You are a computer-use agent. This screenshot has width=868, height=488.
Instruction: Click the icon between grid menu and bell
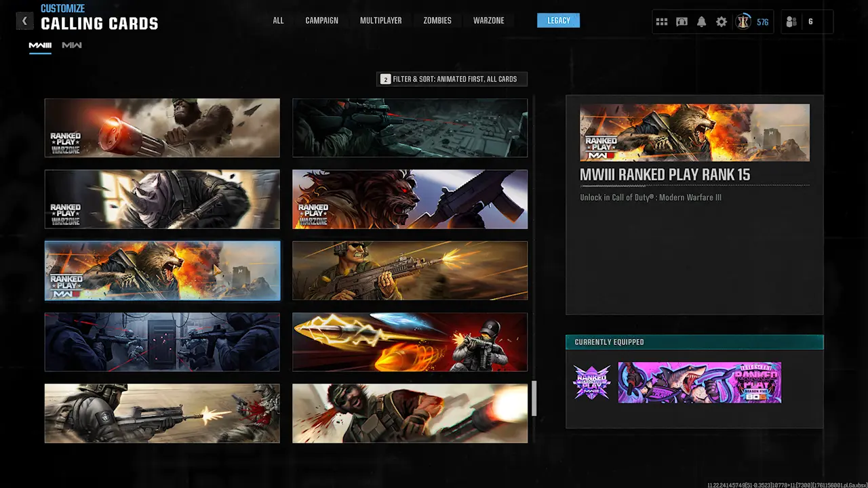click(682, 22)
